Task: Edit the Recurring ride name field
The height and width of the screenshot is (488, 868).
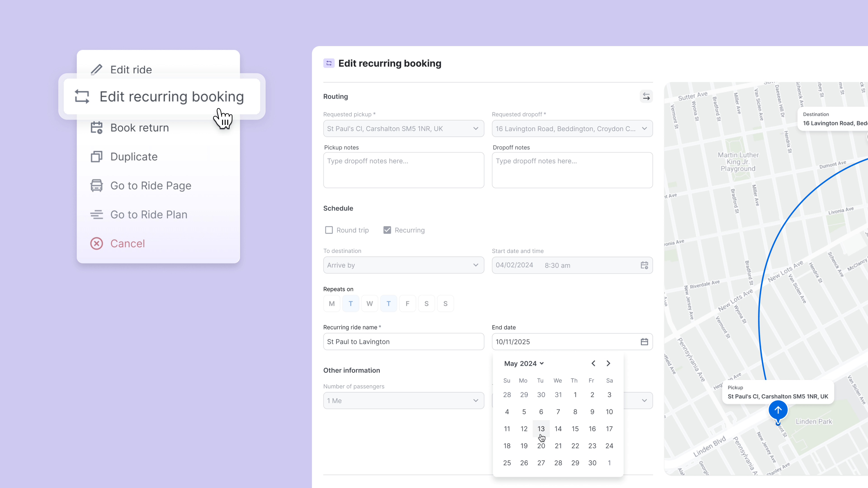Action: tap(404, 342)
